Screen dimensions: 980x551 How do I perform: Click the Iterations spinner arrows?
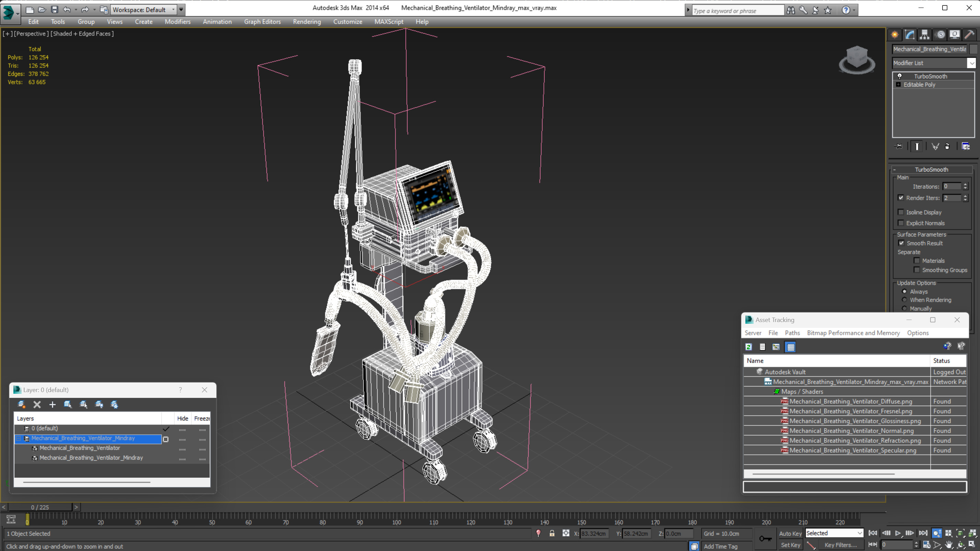965,186
